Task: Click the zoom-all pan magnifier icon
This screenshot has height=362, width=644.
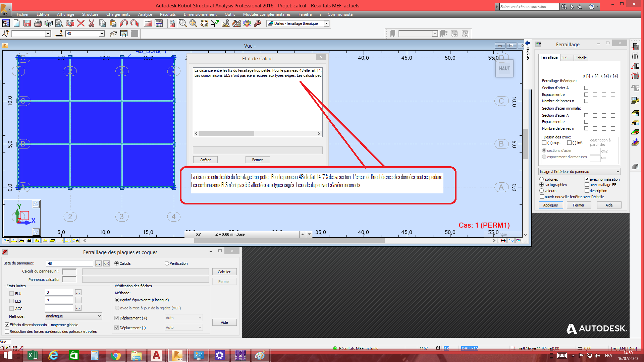Action: point(193,23)
